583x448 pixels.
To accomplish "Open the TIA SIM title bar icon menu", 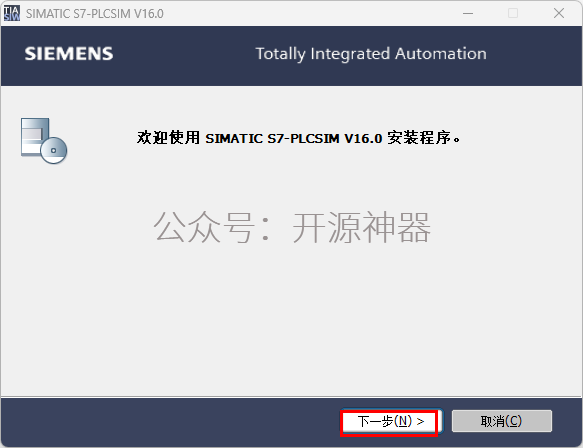I will click(x=12, y=13).
